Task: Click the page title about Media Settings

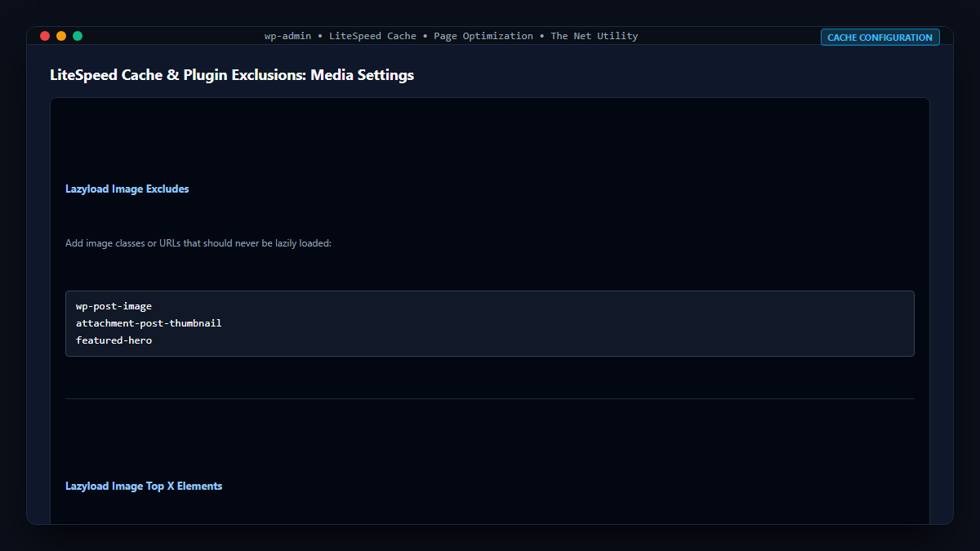Action: pos(232,75)
